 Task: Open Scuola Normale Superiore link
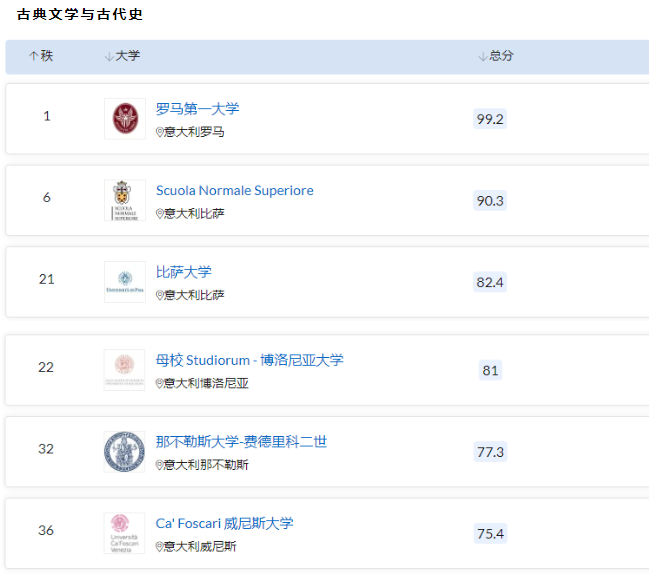click(235, 190)
